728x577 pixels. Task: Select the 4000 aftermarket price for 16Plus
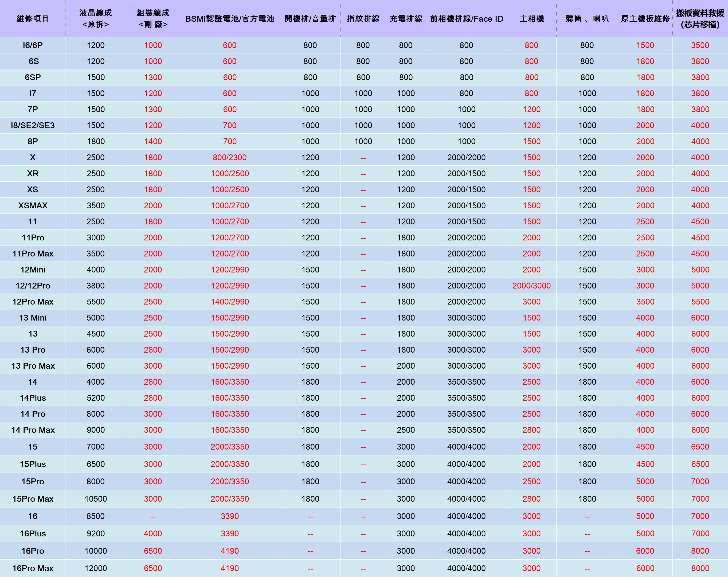(x=153, y=534)
